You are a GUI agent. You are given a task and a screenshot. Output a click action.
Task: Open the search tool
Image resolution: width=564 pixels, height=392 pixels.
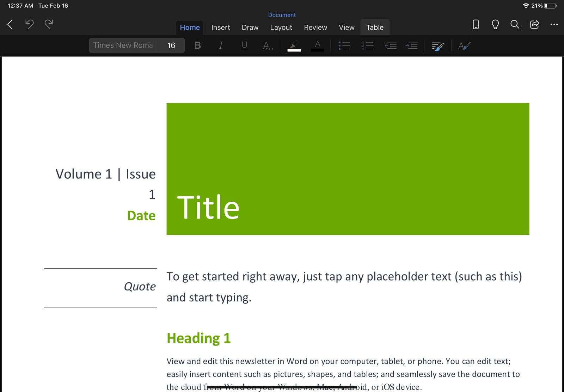click(x=515, y=25)
